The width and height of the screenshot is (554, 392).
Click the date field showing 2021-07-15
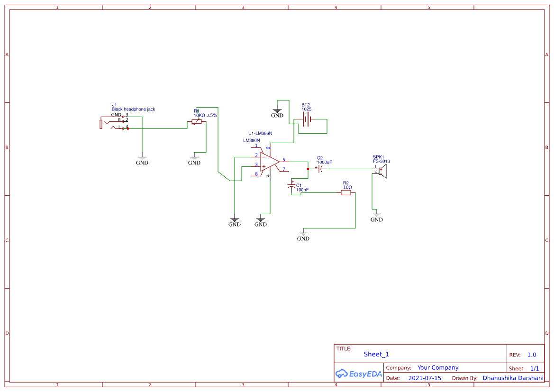424,378
